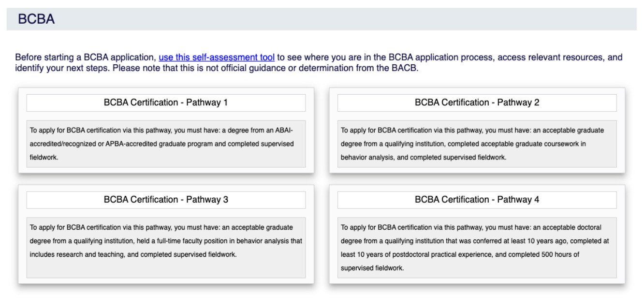
Task: Select BCBA Certification - Pathway 1 title
Action: pyautogui.click(x=166, y=102)
